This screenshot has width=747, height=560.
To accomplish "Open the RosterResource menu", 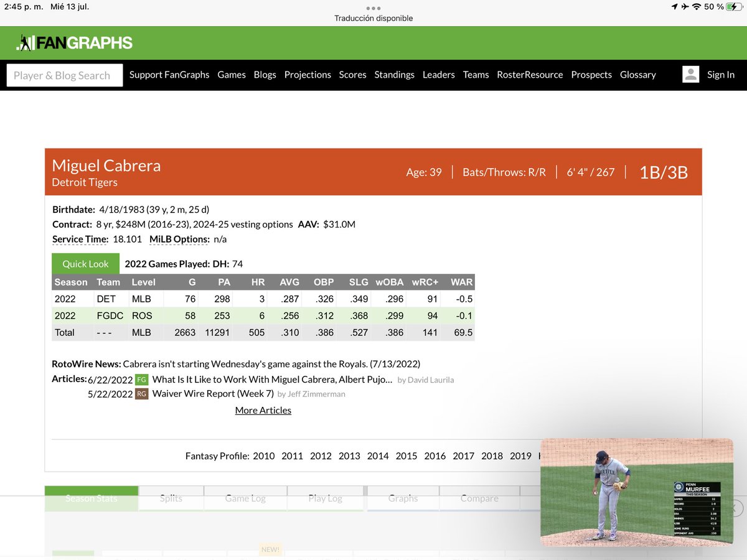I will point(530,75).
